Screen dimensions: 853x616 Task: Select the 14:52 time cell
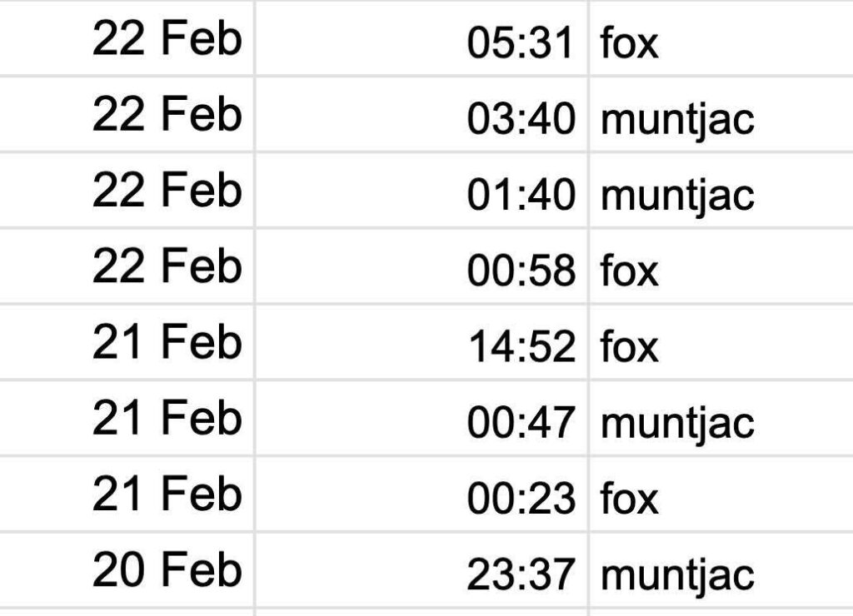(x=520, y=346)
